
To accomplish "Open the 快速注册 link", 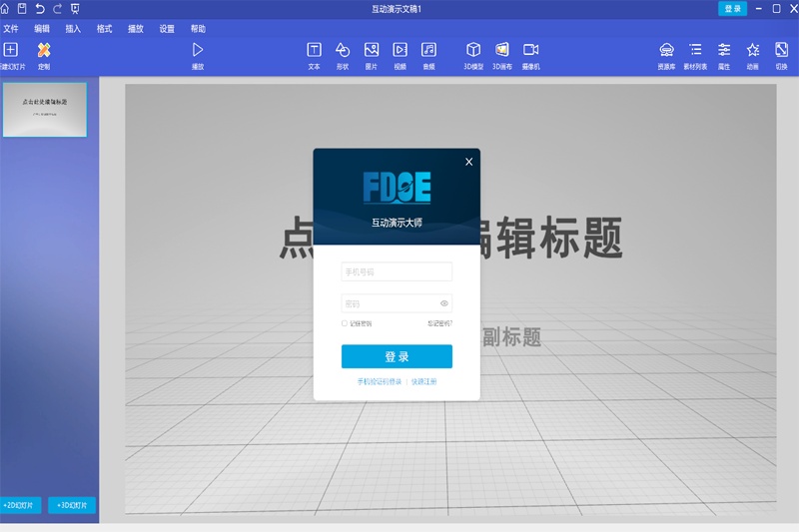I will coord(423,381).
